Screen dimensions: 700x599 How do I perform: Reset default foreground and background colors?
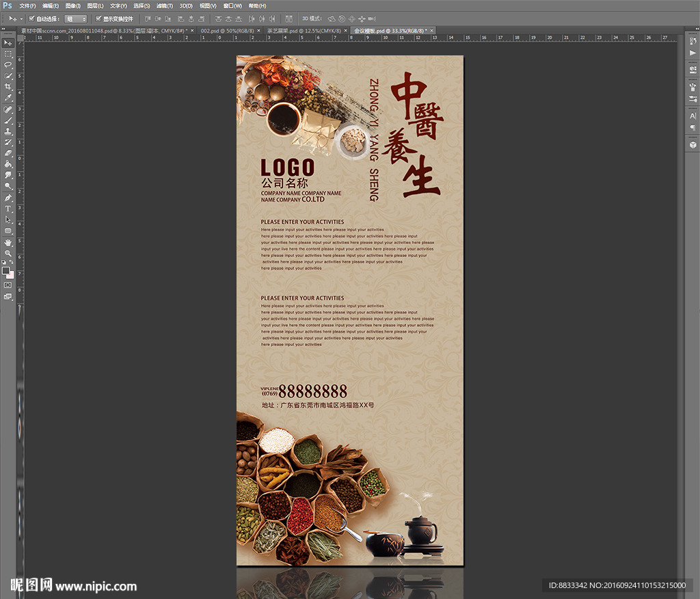4,262
